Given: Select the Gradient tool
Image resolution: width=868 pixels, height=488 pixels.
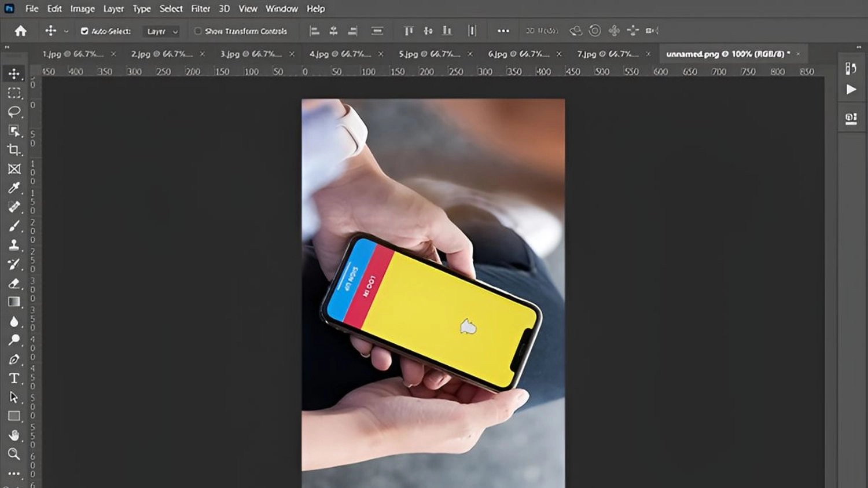Looking at the screenshot, I should (14, 302).
